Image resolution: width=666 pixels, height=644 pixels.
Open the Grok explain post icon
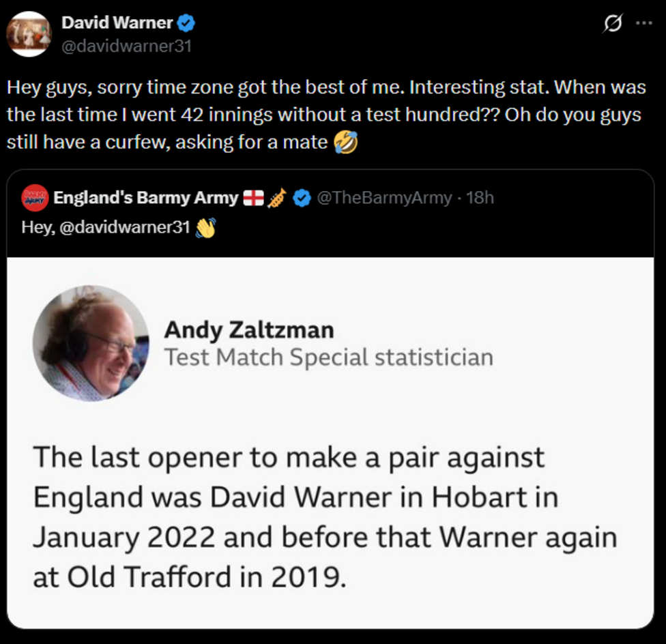[613, 23]
